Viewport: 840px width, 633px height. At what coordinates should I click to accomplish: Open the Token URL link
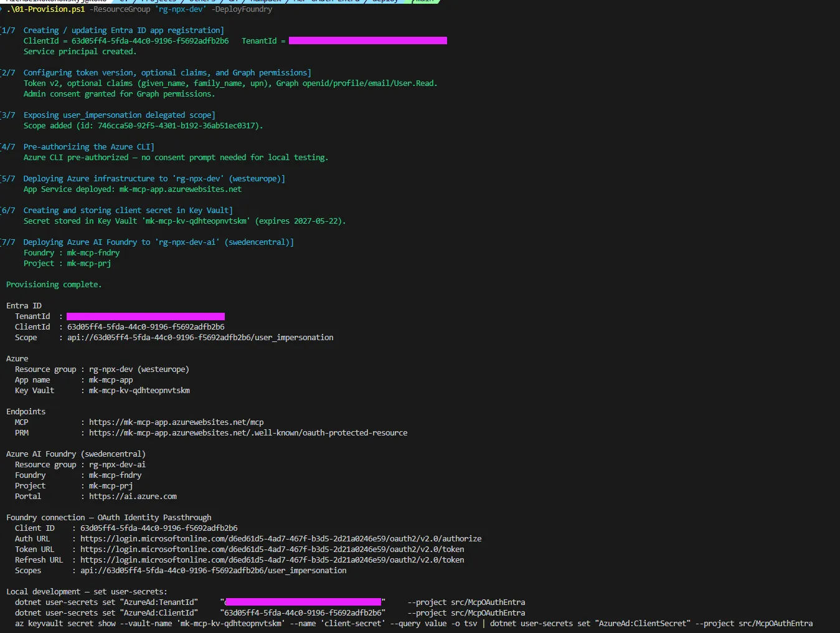(272, 550)
